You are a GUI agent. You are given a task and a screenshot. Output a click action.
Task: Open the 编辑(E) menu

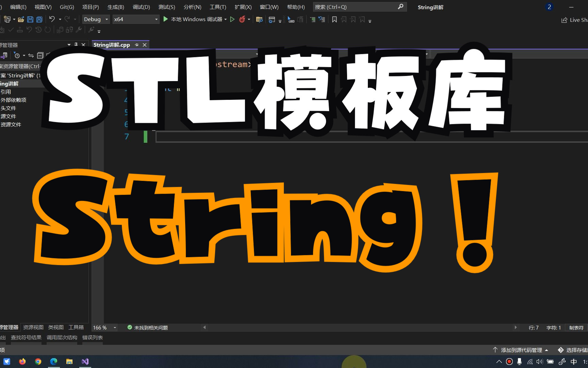18,7
